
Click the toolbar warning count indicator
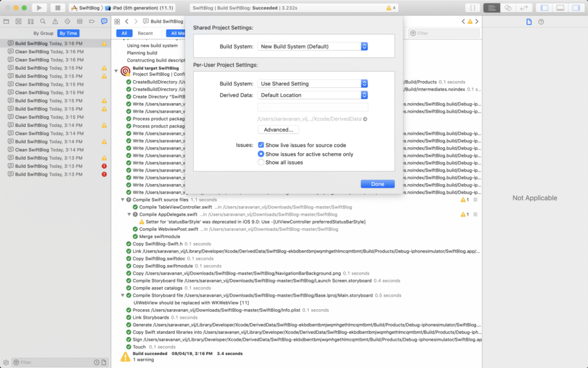pos(391,8)
